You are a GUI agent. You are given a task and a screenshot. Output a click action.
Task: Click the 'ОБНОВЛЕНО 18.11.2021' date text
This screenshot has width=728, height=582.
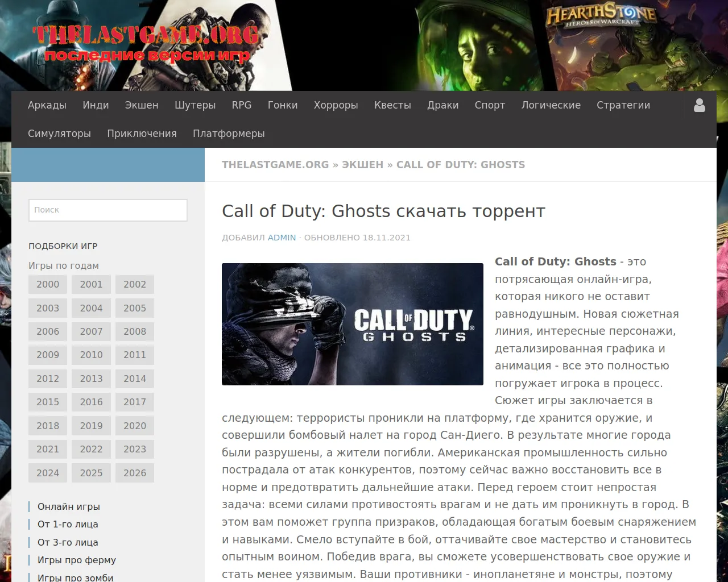[x=357, y=238]
